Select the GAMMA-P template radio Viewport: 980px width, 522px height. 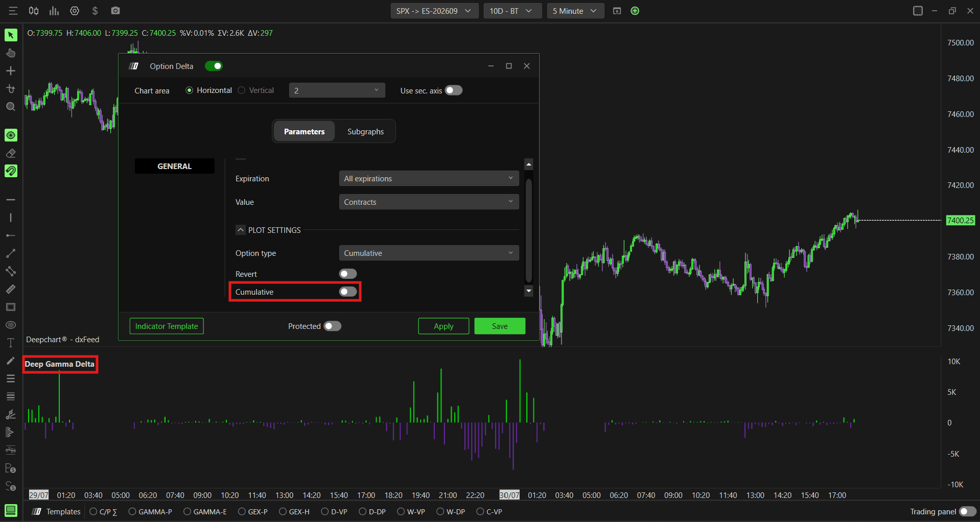132,511
